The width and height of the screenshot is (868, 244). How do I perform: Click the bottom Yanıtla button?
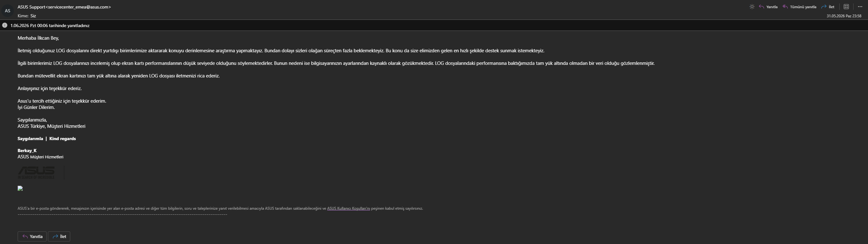32,236
